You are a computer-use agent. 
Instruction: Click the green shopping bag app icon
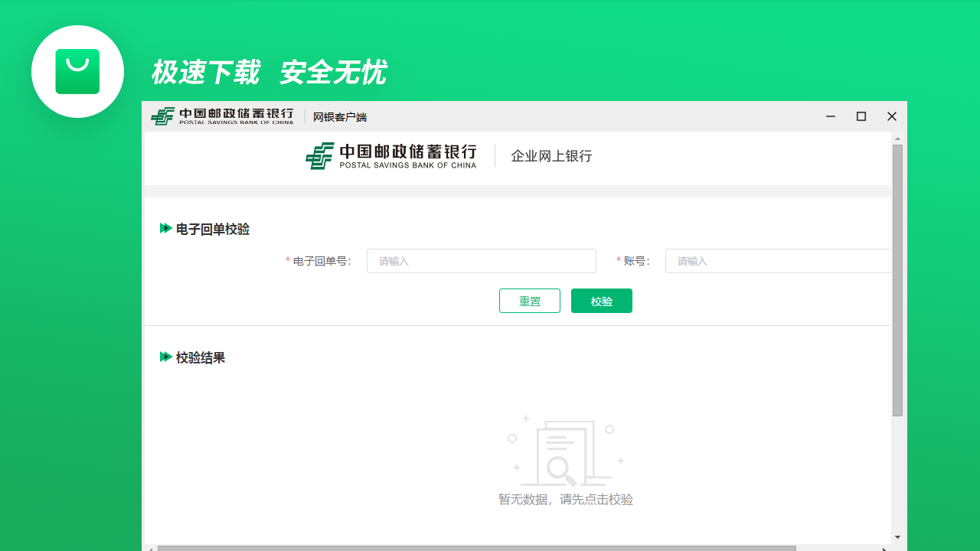(x=77, y=71)
